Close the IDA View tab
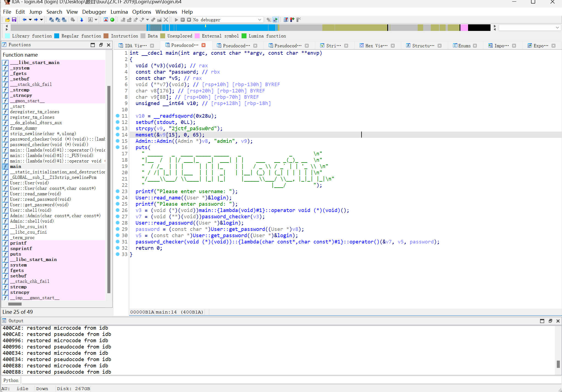The height and width of the screenshot is (392, 562). pos(152,46)
